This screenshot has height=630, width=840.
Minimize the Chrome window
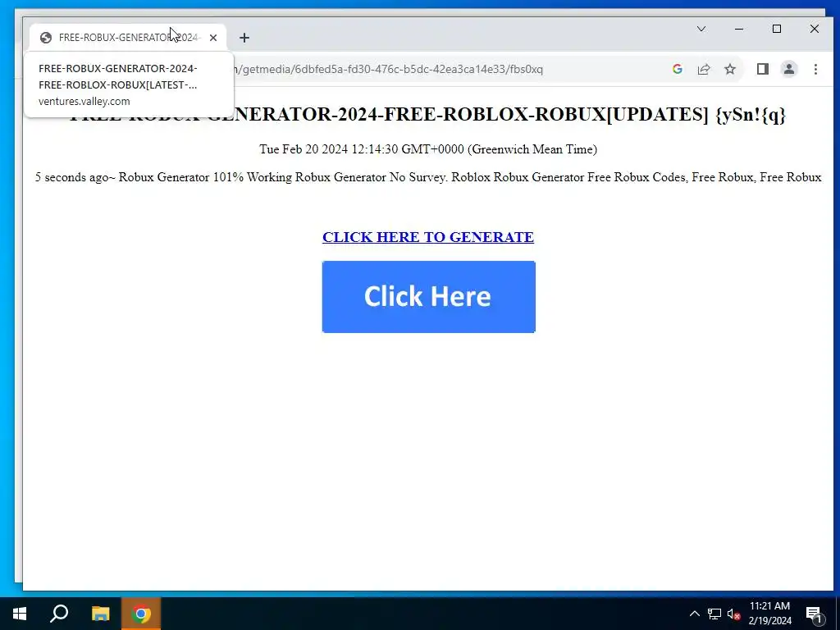(x=739, y=29)
